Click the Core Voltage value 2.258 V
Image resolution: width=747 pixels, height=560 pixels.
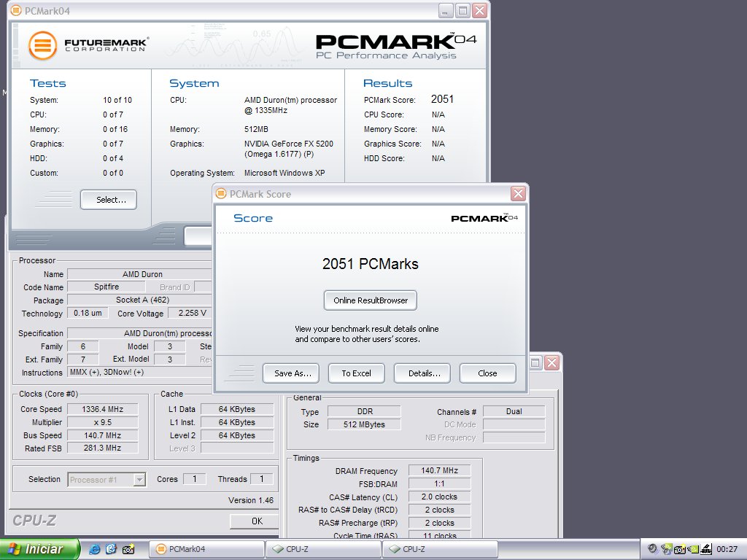click(190, 313)
